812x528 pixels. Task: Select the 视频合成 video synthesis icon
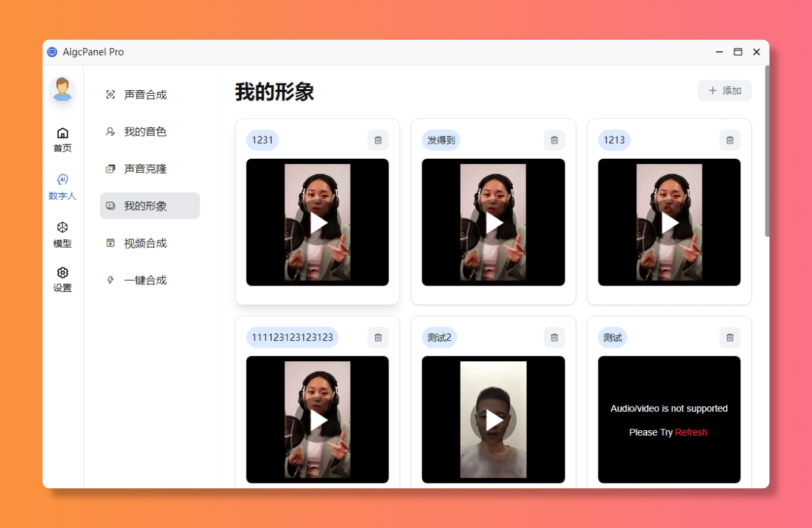point(110,243)
